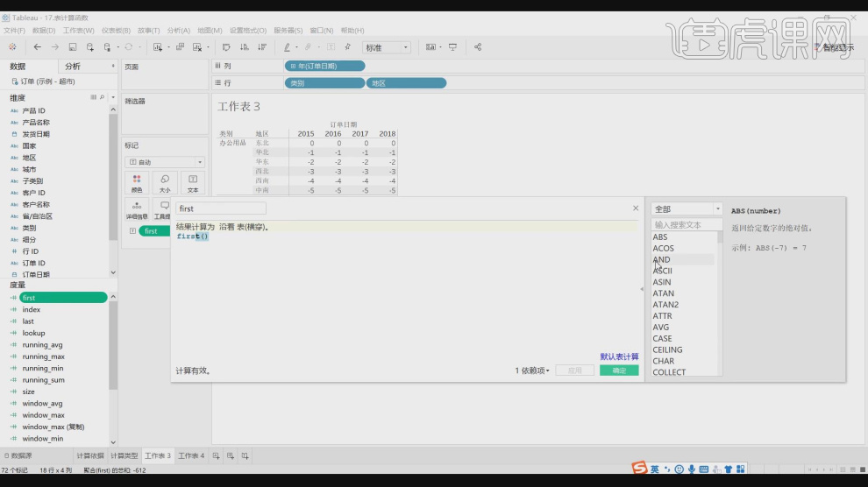The width and height of the screenshot is (868, 487).
Task: Select the window_avg measure field
Action: click(42, 404)
